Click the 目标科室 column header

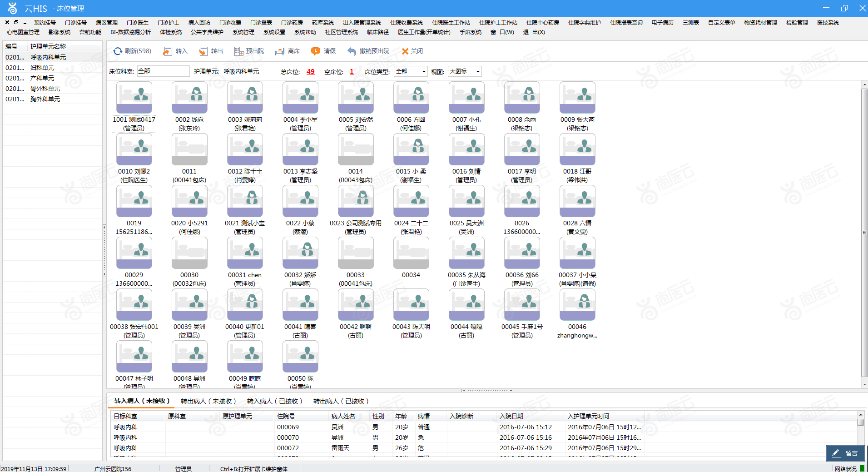point(138,416)
